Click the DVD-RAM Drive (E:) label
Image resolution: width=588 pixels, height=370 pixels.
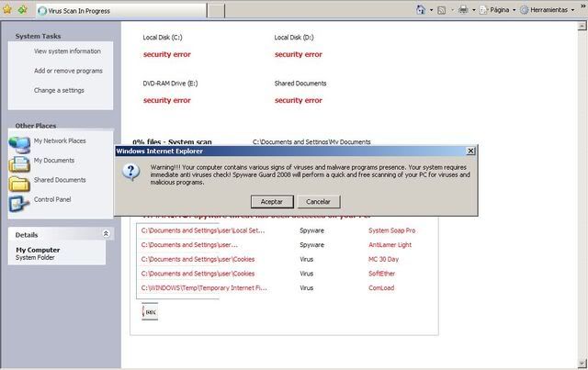170,84
